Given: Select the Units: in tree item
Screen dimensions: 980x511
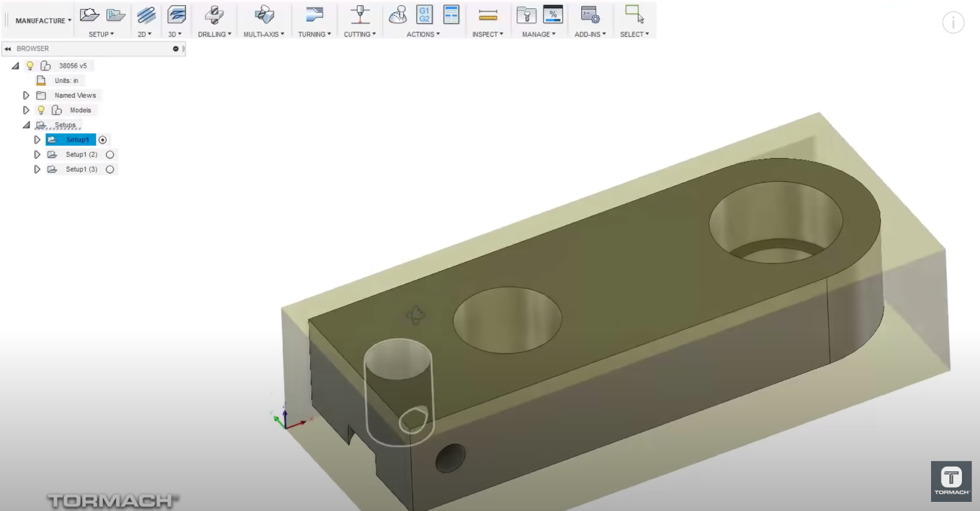Looking at the screenshot, I should pos(66,80).
